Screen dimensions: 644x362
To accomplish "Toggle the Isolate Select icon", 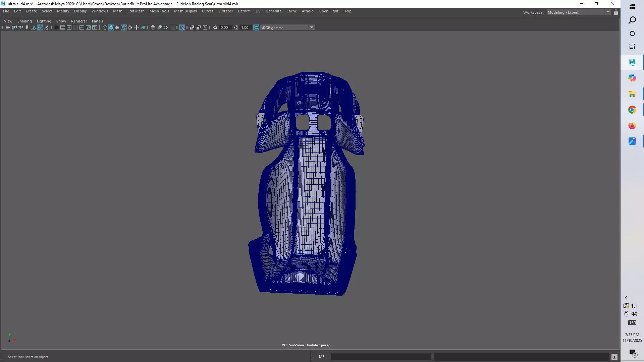I will [182, 27].
